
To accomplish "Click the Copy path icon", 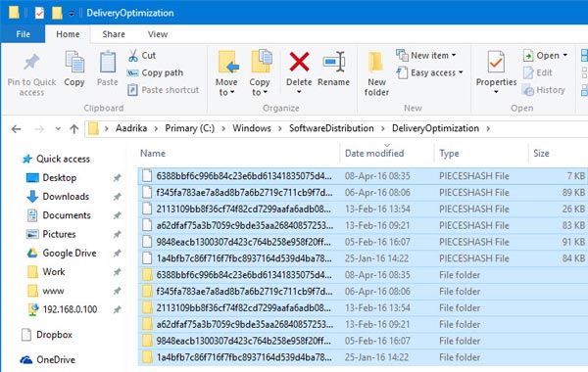I will [132, 73].
